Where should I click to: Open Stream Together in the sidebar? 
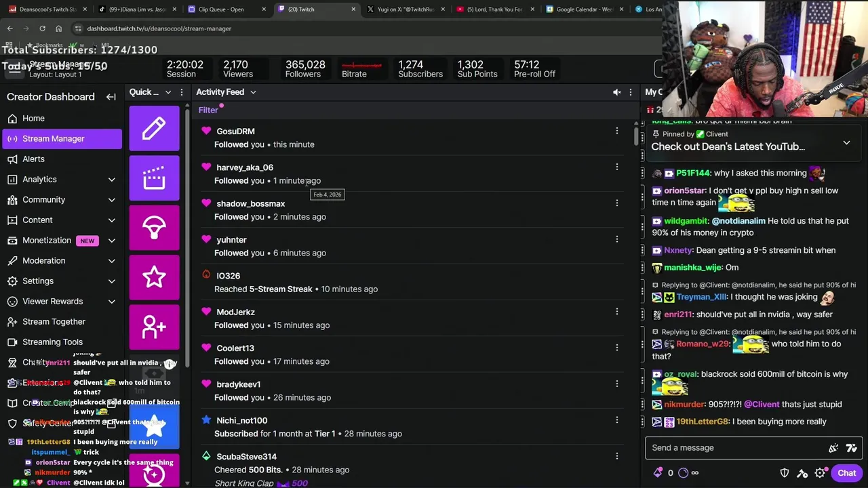coord(54,322)
